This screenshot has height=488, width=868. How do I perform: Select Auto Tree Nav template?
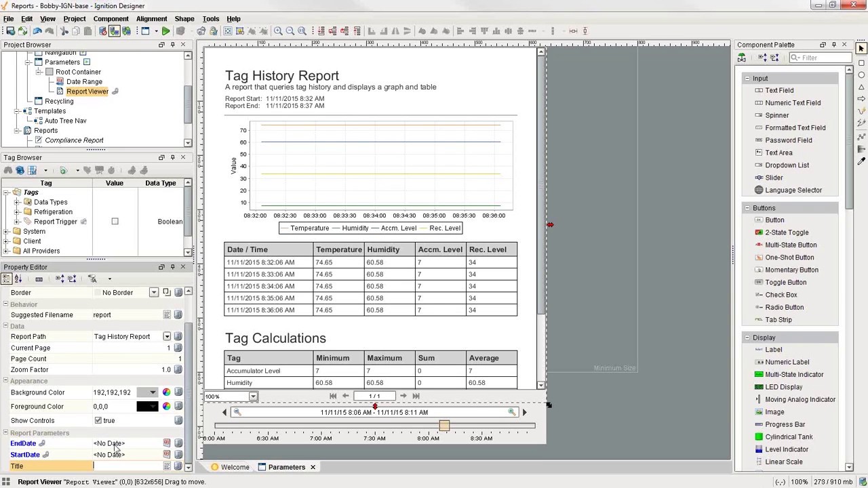tap(65, 121)
